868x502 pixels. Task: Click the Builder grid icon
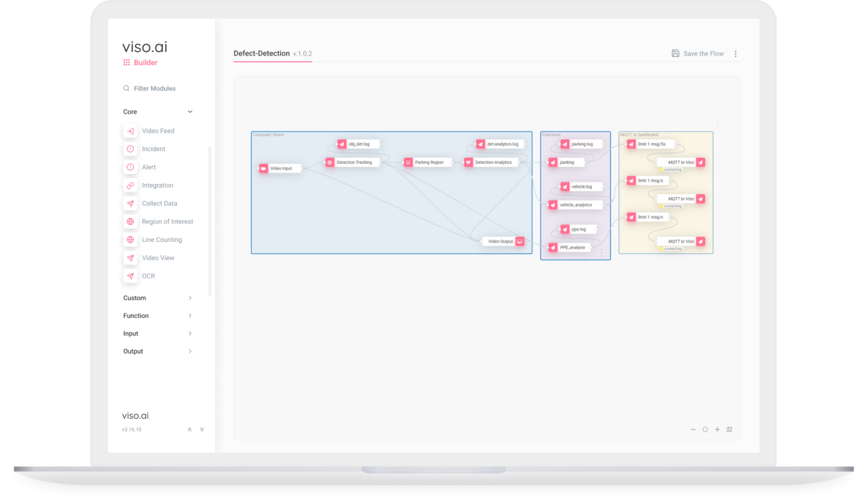[x=126, y=62]
